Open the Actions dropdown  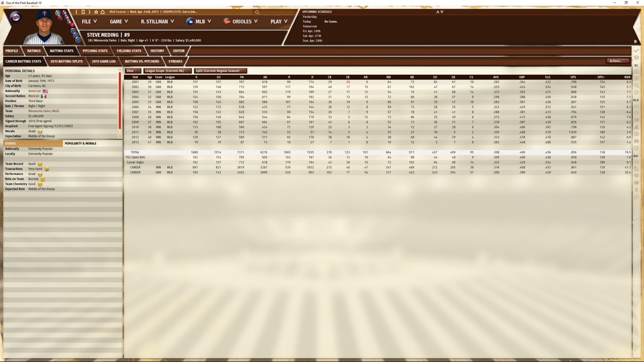click(x=618, y=61)
